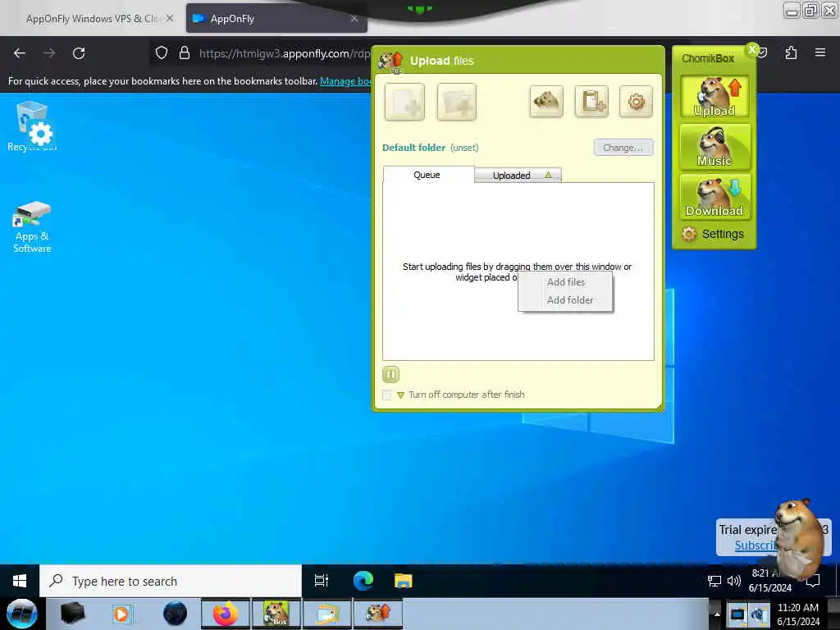Open Apps & Software desktop shortcut
The image size is (840, 630).
32,227
